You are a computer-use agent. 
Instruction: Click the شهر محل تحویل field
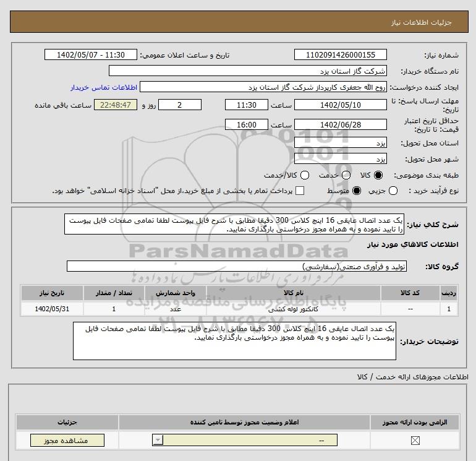(x=340, y=158)
